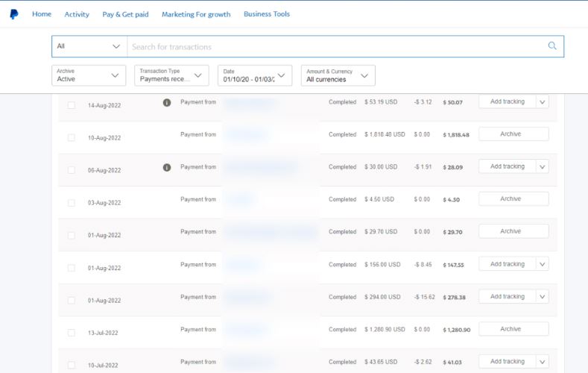Select checkbox for $156.00 payment row
This screenshot has width=588, height=373.
click(72, 268)
